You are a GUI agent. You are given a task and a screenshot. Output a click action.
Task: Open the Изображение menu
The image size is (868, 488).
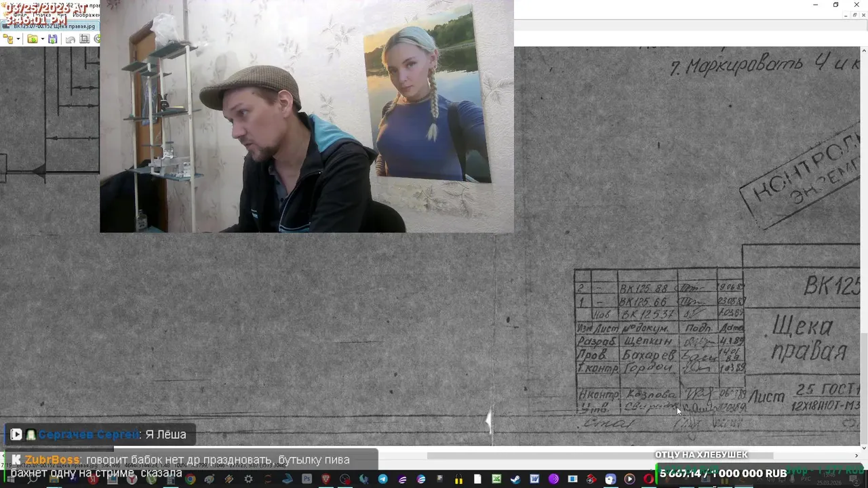tap(86, 15)
